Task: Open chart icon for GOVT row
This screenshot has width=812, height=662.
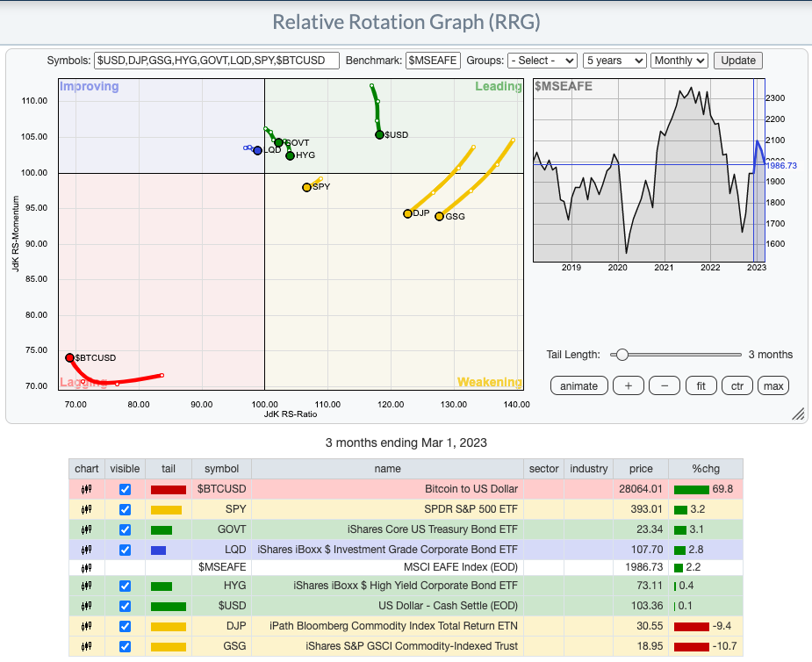Action: pyautogui.click(x=87, y=529)
